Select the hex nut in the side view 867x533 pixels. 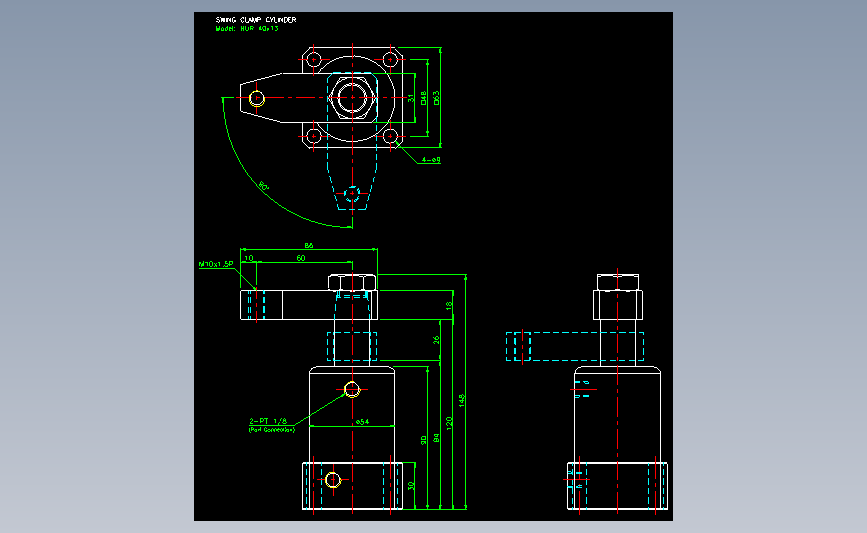(618, 282)
